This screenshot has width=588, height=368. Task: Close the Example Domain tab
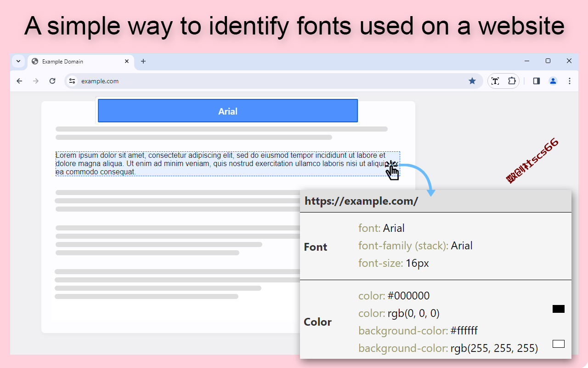coord(127,61)
